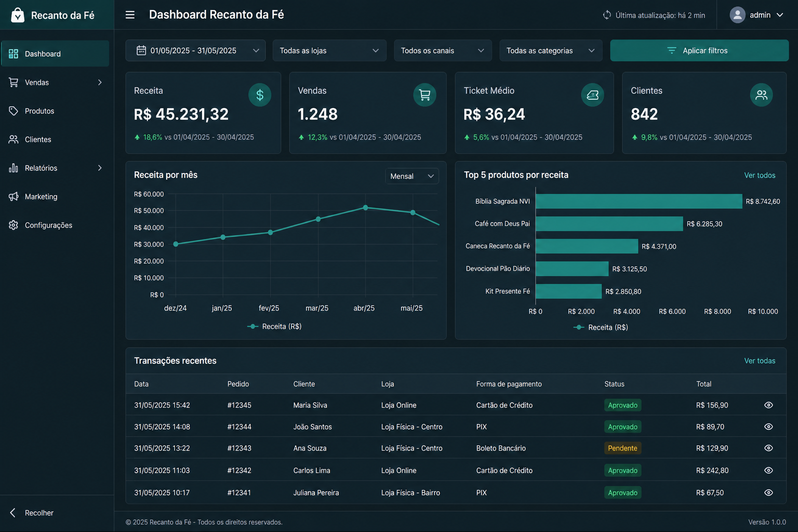Click the dollar icon on Receita card
Screen dimensions: 798x532
click(x=260, y=95)
